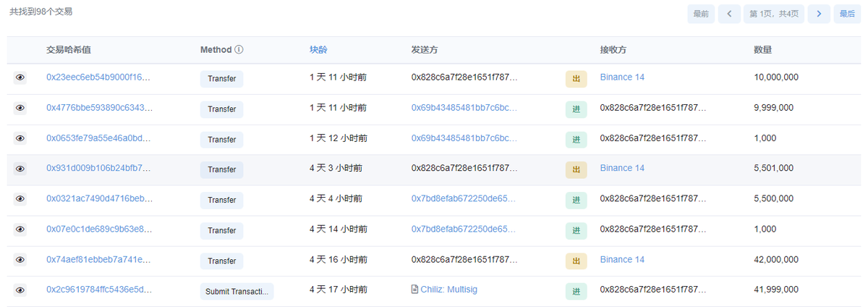Image resolution: width=868 pixels, height=307 pixels.
Task: Click the contract file icon beside Chiliz: Multisig
Action: pos(414,290)
